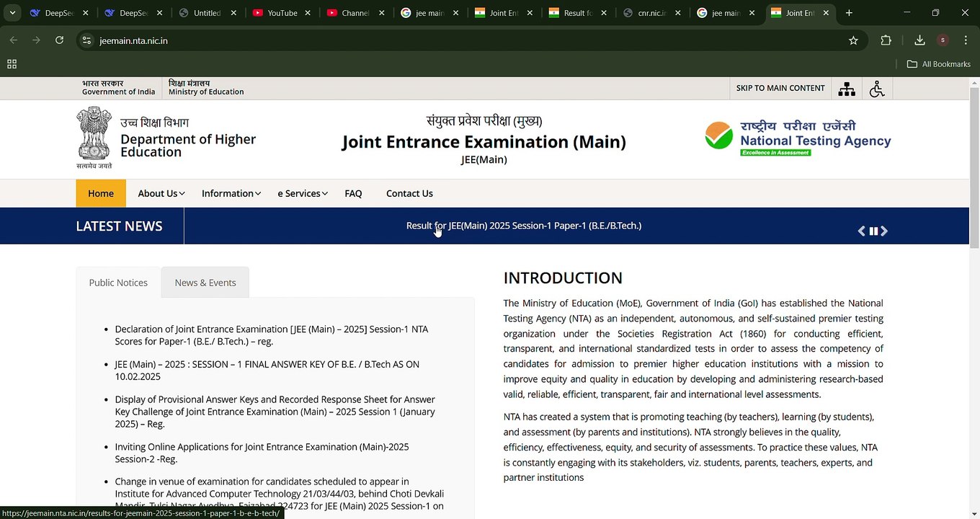The width and height of the screenshot is (980, 519).
Task: Open the Chrome downloads icon
Action: click(919, 40)
